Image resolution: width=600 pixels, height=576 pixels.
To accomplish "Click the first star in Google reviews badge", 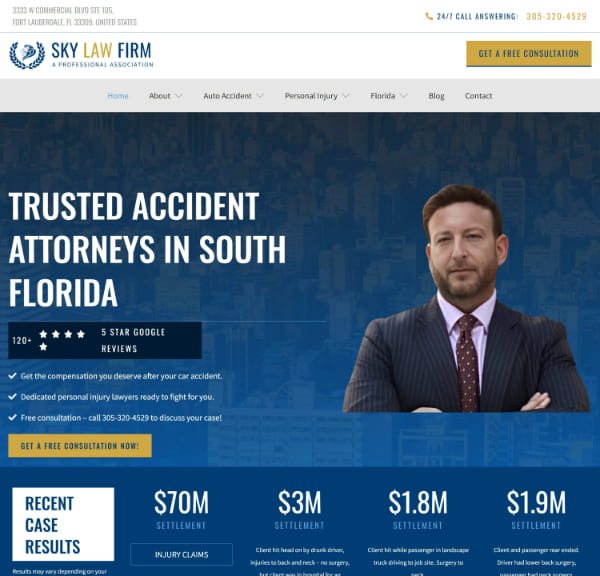I will (43, 334).
